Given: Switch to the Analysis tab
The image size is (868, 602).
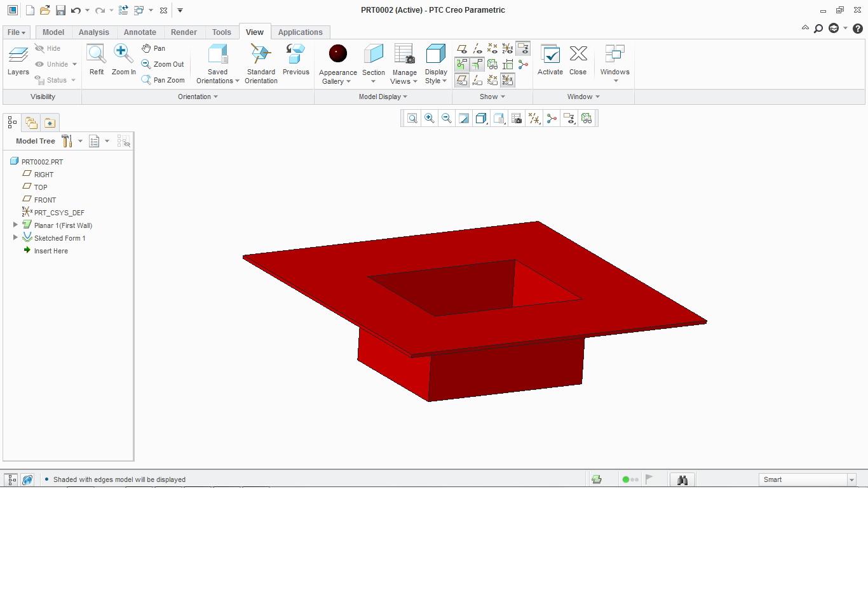Looking at the screenshot, I should (x=94, y=32).
